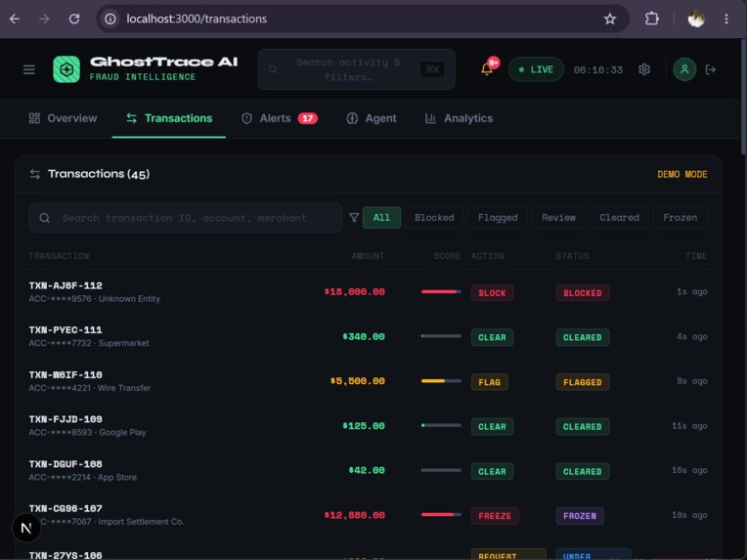Click the score bar for TXN-CG96-107
The width and height of the screenshot is (747, 560).
tap(441, 514)
